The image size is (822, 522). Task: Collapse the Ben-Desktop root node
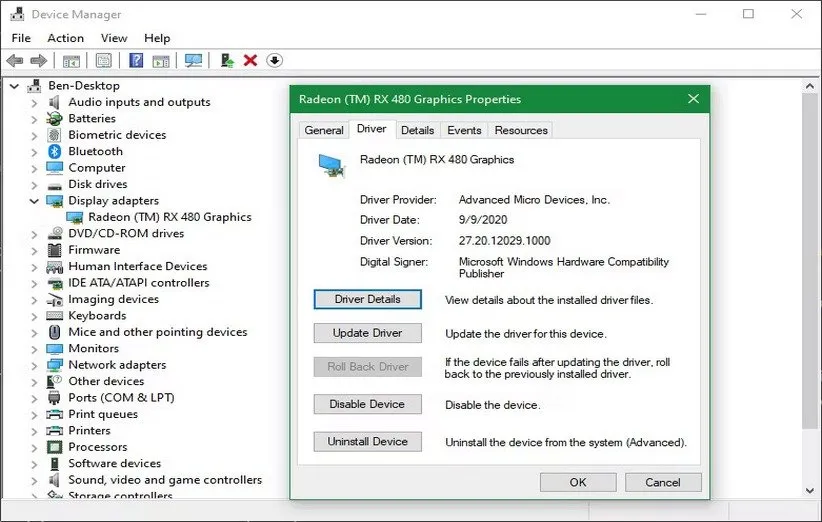point(14,86)
